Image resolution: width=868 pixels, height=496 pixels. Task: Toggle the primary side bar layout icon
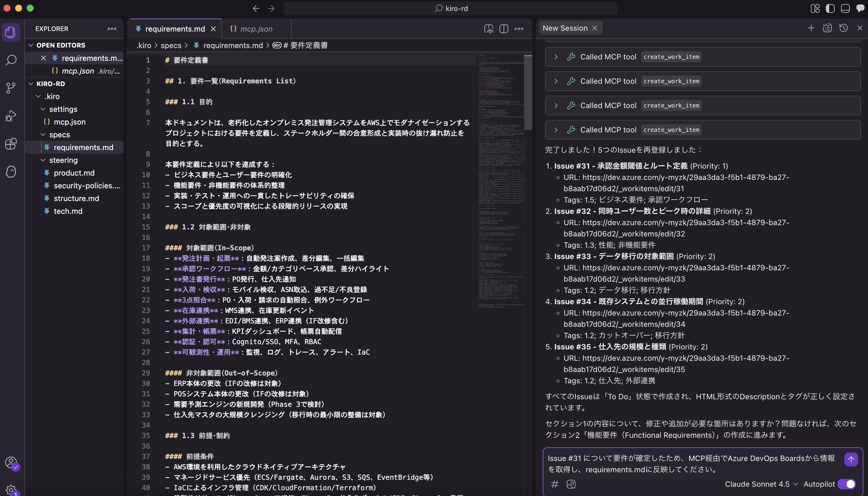click(830, 8)
